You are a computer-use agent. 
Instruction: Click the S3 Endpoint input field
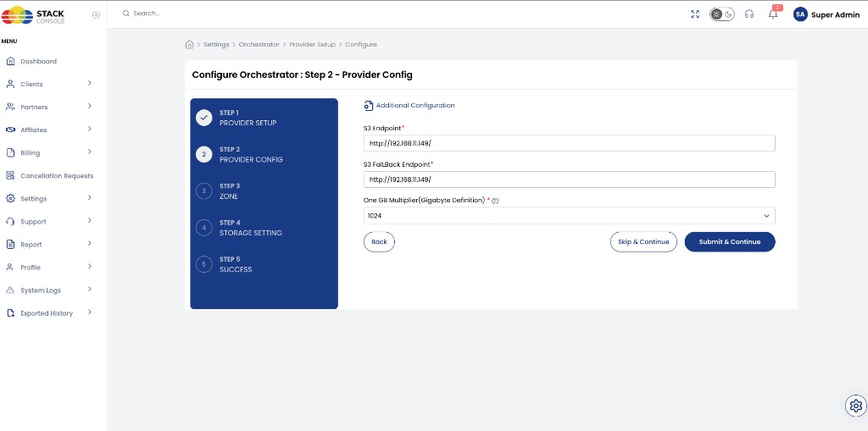point(569,143)
